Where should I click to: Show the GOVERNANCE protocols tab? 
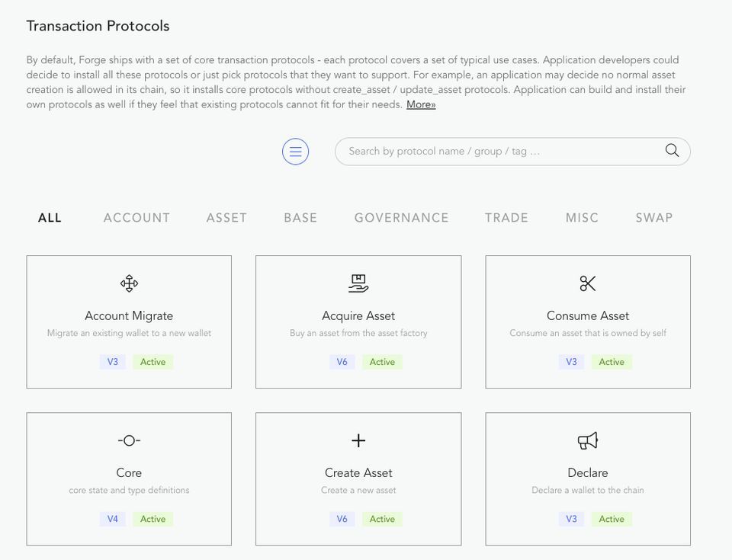401,218
